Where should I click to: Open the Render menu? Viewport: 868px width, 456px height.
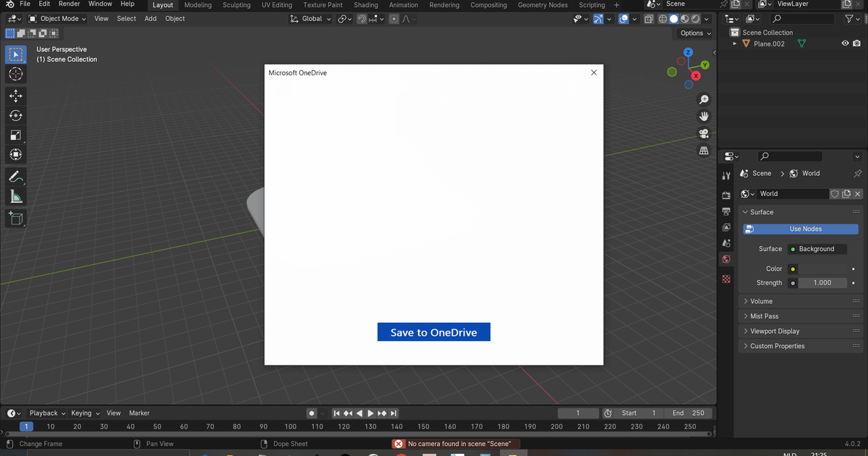coord(69,4)
